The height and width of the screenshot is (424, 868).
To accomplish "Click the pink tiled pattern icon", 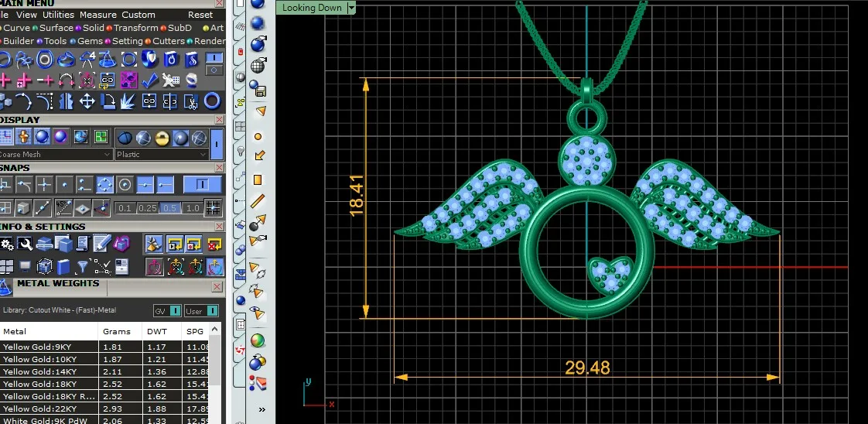I will pos(128,80).
